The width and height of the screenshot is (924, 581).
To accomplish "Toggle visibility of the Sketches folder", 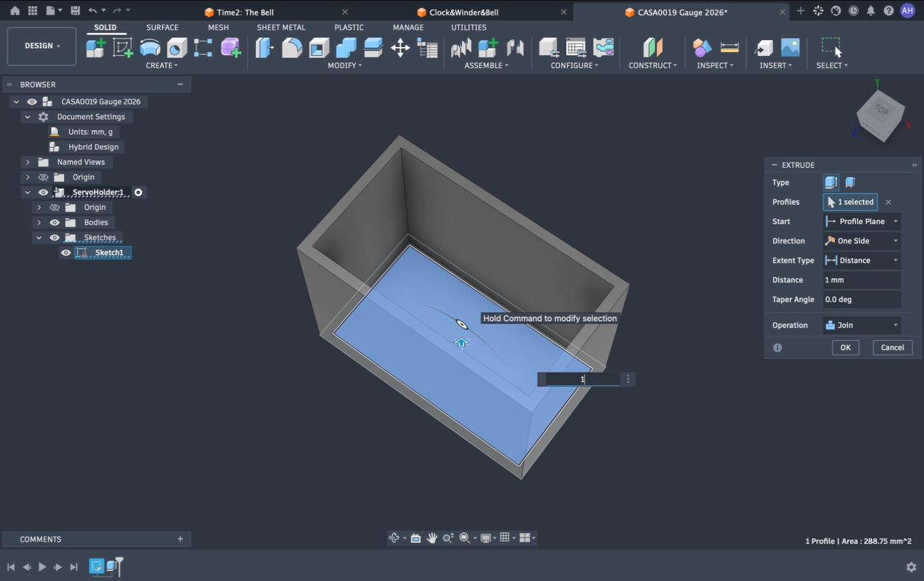I will point(55,237).
